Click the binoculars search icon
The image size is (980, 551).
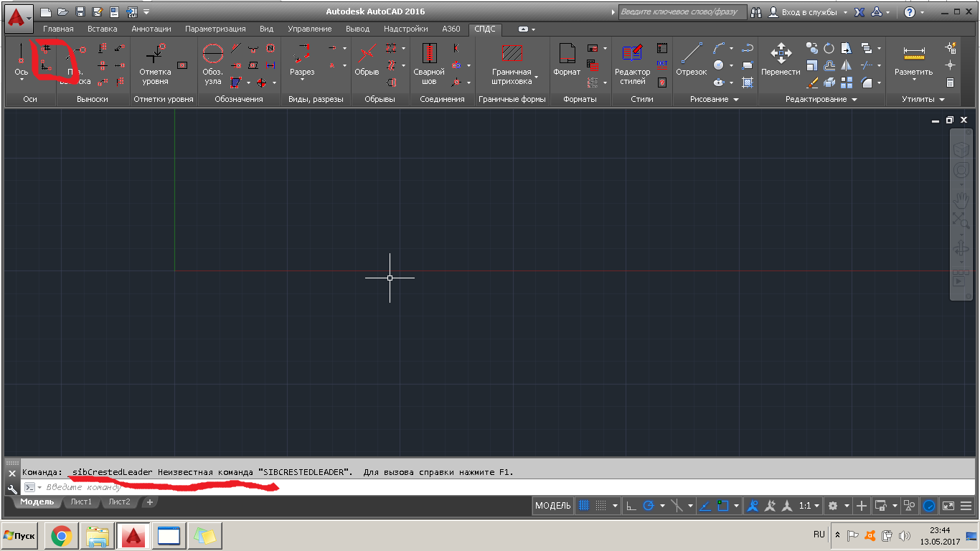[756, 12]
